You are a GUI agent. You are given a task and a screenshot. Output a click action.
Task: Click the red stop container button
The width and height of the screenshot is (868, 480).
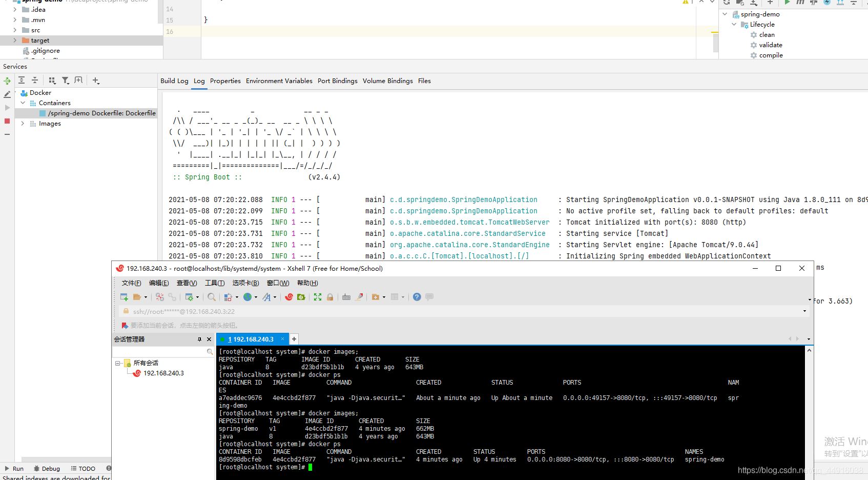[7, 121]
